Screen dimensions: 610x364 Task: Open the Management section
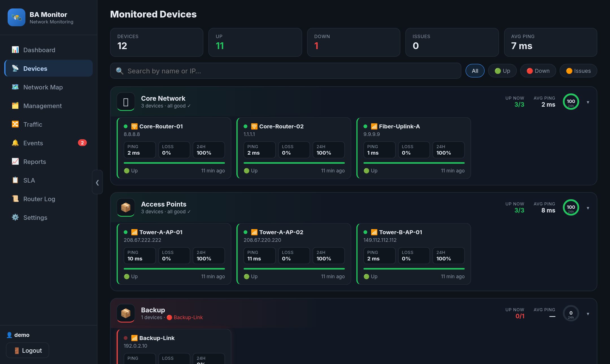(x=49, y=106)
